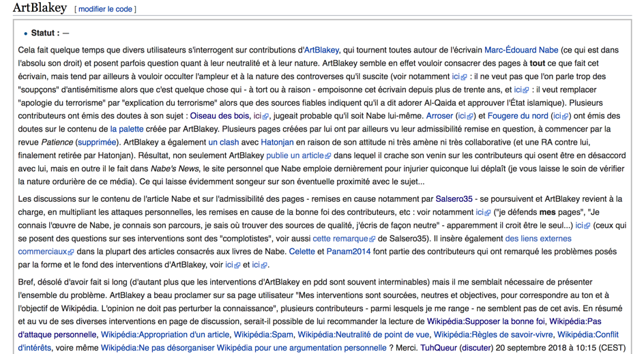Open the 'ici' link after 'voir notamment' in first paragraph

point(459,76)
